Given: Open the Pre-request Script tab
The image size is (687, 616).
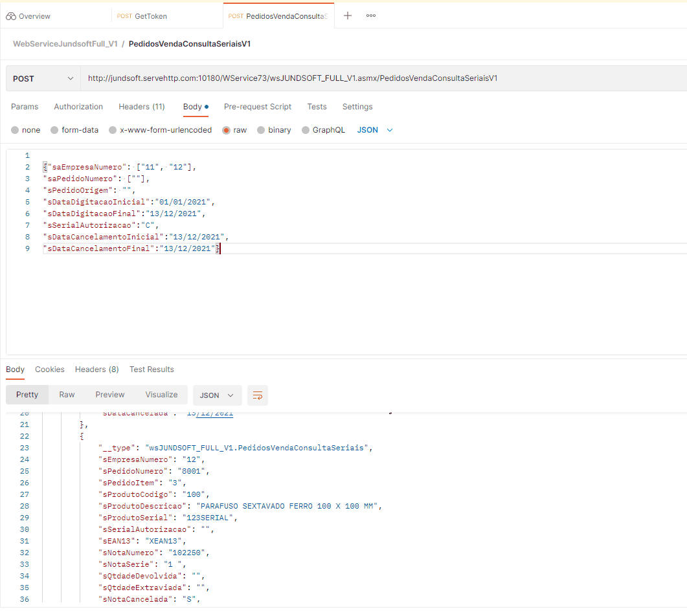Looking at the screenshot, I should point(258,107).
